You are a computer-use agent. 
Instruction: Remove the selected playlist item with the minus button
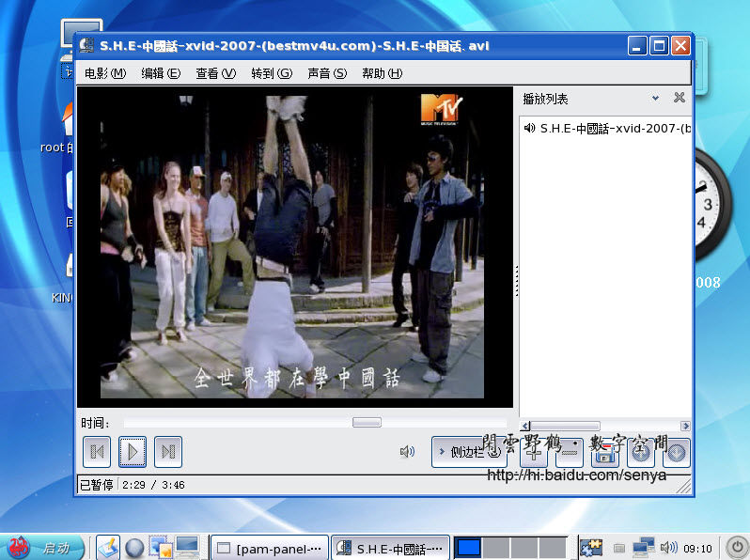[570, 452]
